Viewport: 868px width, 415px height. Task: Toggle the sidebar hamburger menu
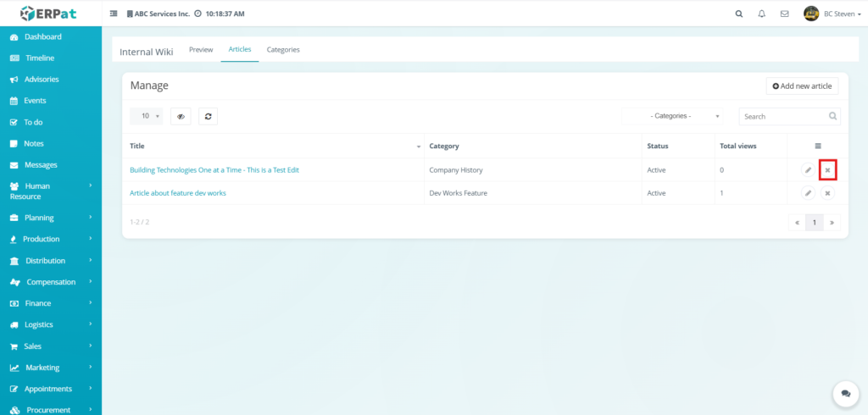(x=114, y=14)
